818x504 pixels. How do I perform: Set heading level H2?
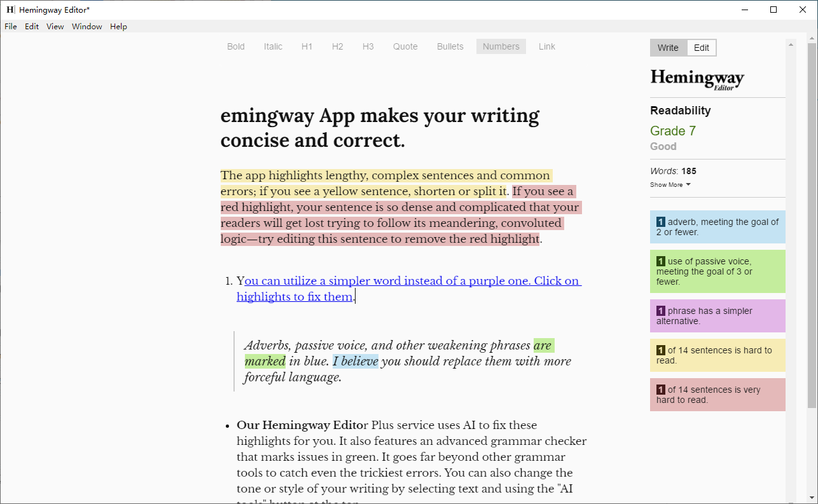pyautogui.click(x=338, y=46)
